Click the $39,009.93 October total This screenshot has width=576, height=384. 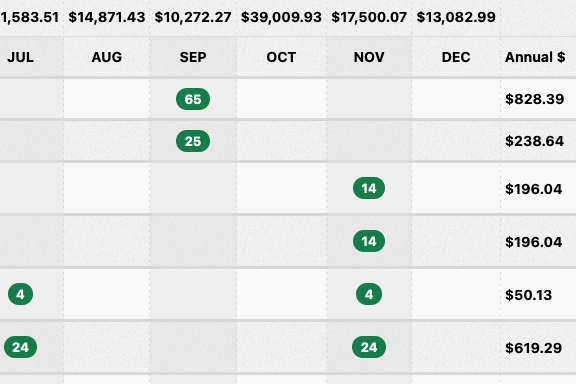click(x=281, y=17)
